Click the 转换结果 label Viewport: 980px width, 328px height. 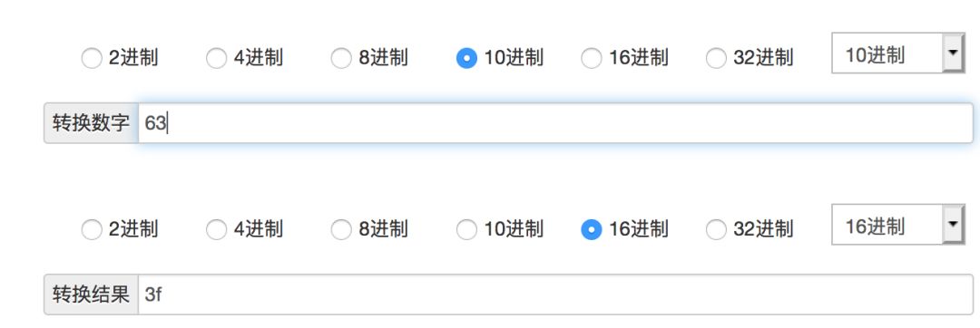(92, 294)
